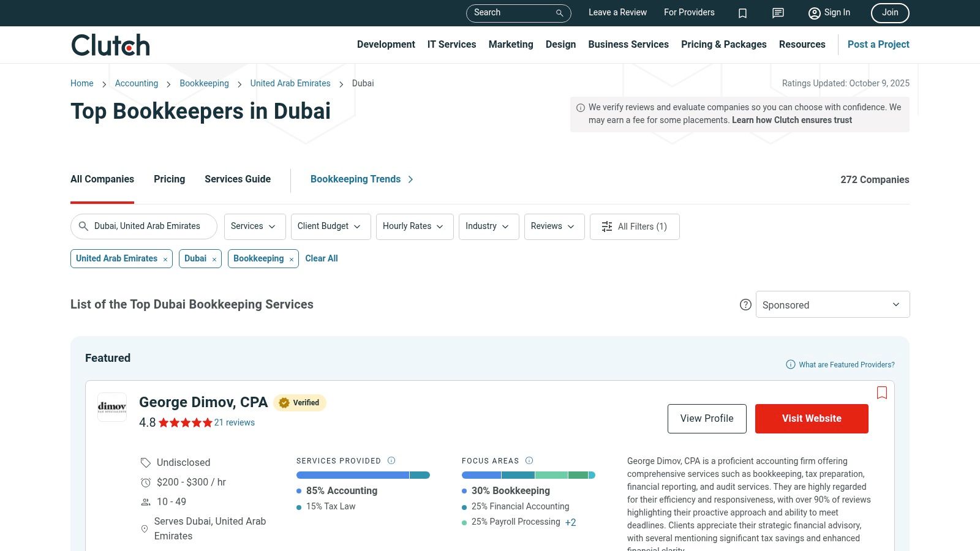Open messages chat icon in top bar
The width and height of the screenshot is (980, 551).
pyautogui.click(x=778, y=13)
